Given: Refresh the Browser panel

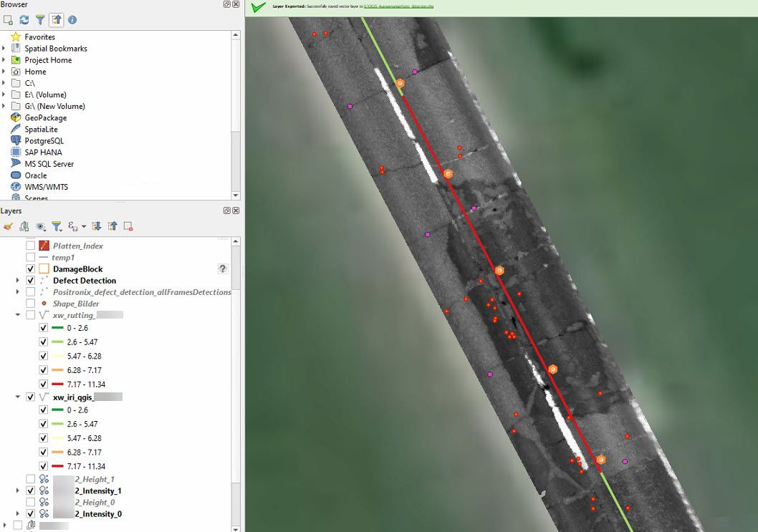Looking at the screenshot, I should (24, 20).
